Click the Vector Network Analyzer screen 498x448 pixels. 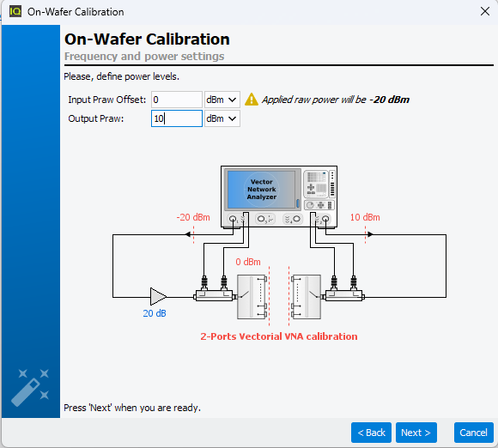point(262,190)
